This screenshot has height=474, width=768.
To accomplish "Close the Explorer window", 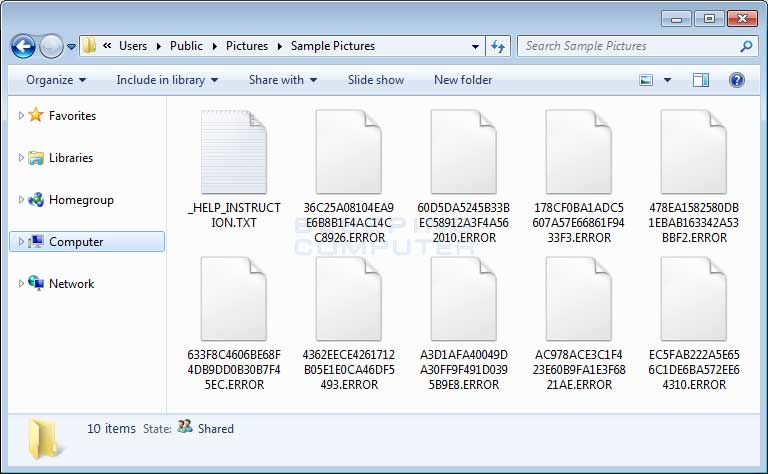I will (743, 19).
